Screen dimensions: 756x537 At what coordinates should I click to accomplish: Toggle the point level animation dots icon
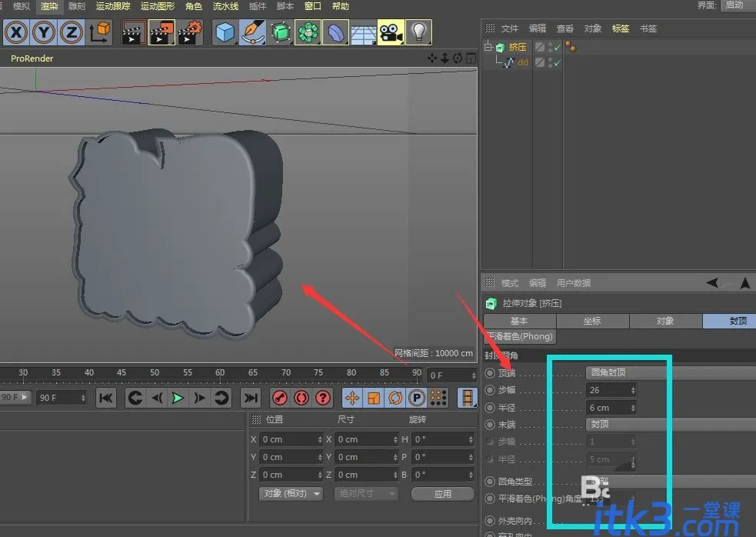pyautogui.click(x=438, y=398)
